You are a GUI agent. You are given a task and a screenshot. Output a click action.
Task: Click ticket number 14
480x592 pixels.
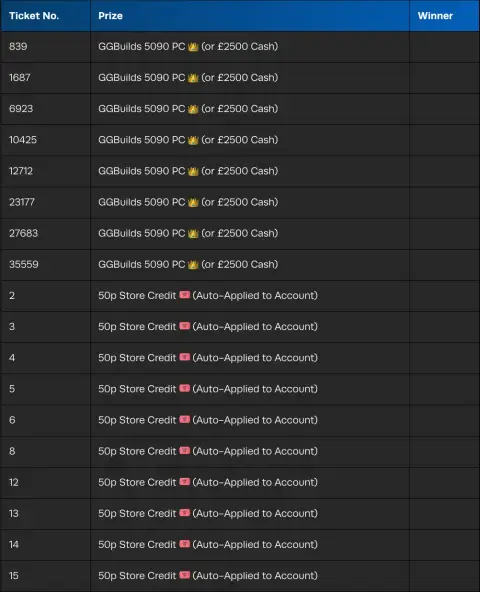point(14,544)
